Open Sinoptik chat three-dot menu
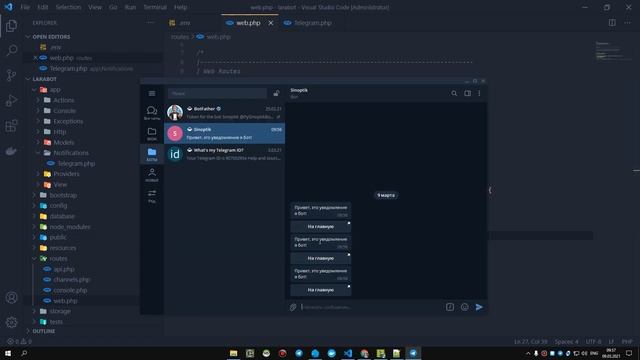This screenshot has height=360, width=640. pyautogui.click(x=479, y=93)
